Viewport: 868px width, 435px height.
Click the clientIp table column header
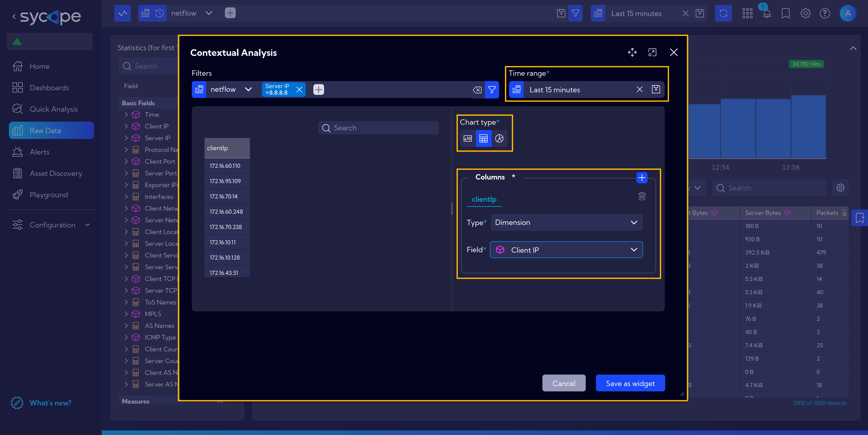point(227,148)
